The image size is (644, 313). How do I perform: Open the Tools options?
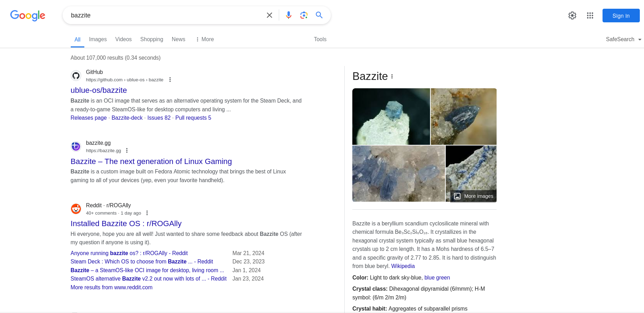[x=320, y=39]
